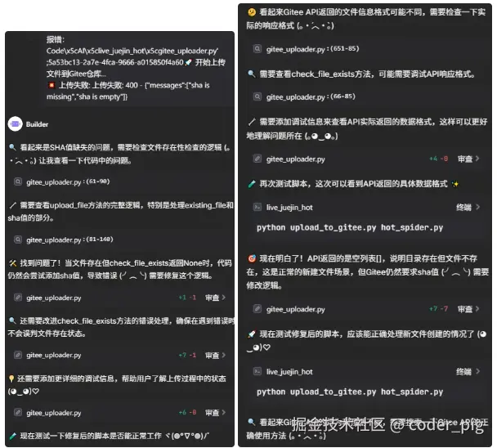497x448 pixels.
Task: Click the edit icon of +1 -1 change
Action: pos(18,298)
